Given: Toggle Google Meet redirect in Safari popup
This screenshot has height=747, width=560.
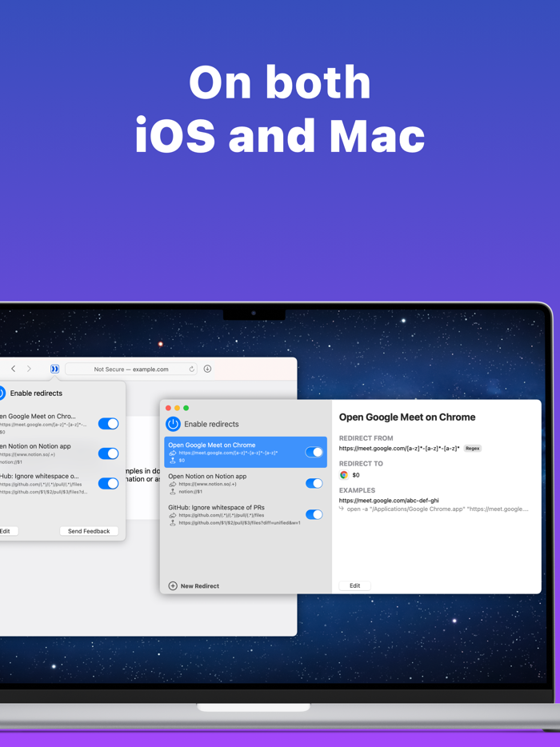Looking at the screenshot, I should coord(108,424).
